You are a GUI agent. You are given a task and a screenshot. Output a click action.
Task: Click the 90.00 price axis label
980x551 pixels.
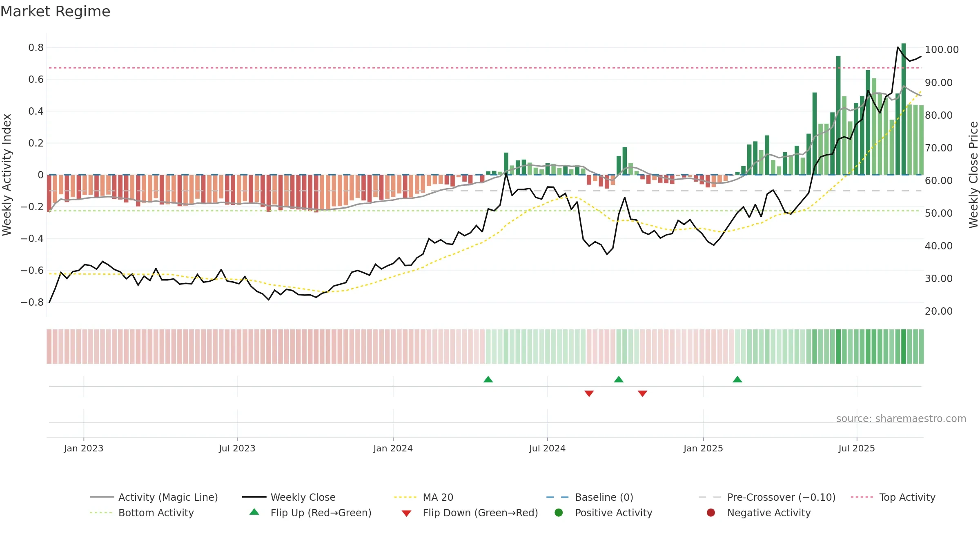pos(939,83)
